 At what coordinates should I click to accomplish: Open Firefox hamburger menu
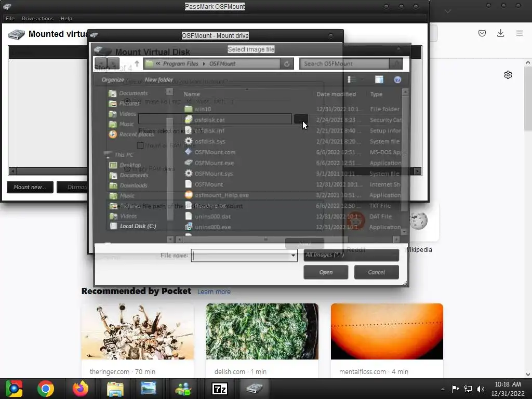click(519, 33)
